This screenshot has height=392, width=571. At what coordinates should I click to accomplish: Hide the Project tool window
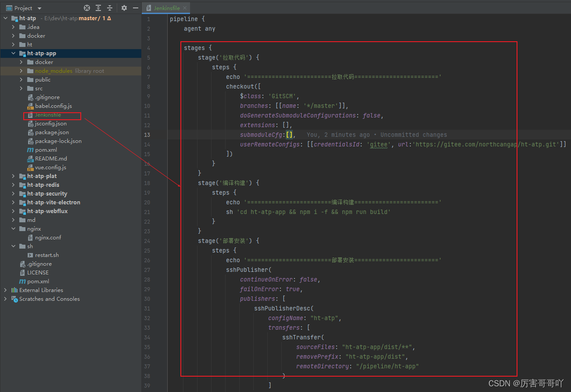[x=136, y=8]
